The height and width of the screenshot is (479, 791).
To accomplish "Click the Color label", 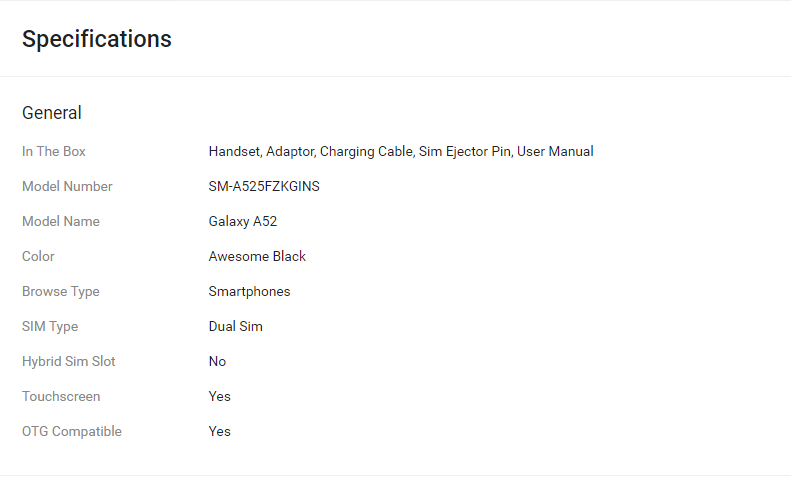I will [38, 256].
